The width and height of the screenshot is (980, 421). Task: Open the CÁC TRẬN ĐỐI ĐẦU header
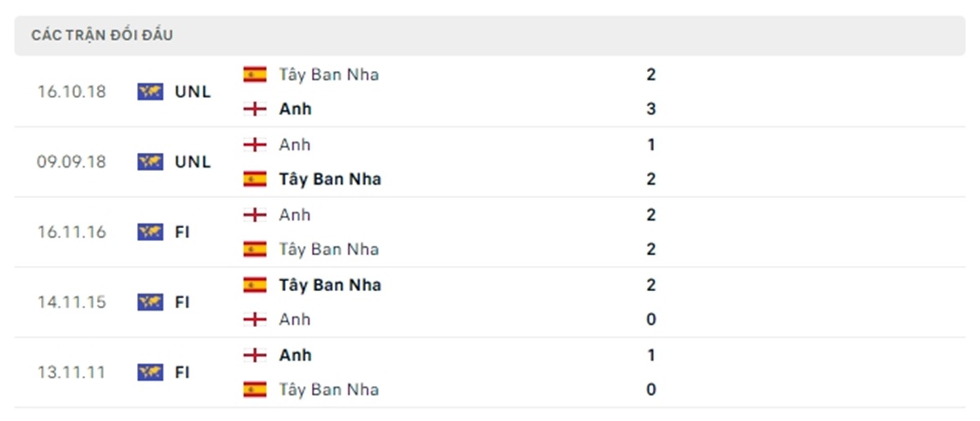pos(102,36)
